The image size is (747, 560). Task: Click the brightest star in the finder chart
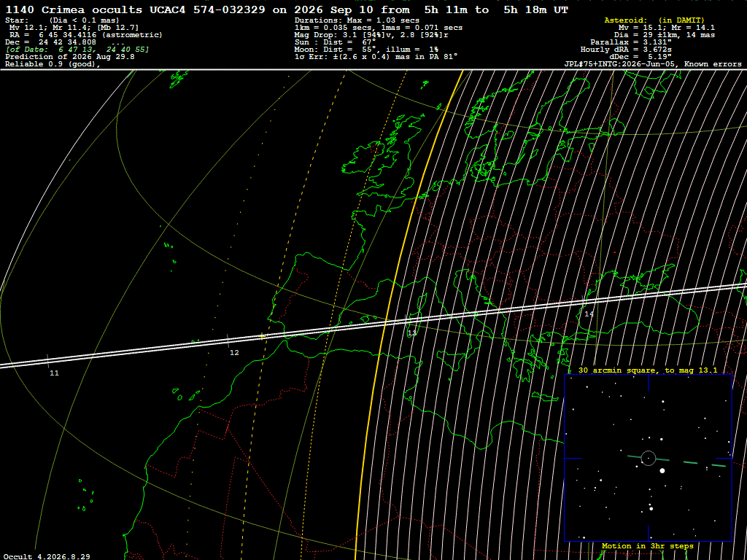pyautogui.click(x=662, y=470)
